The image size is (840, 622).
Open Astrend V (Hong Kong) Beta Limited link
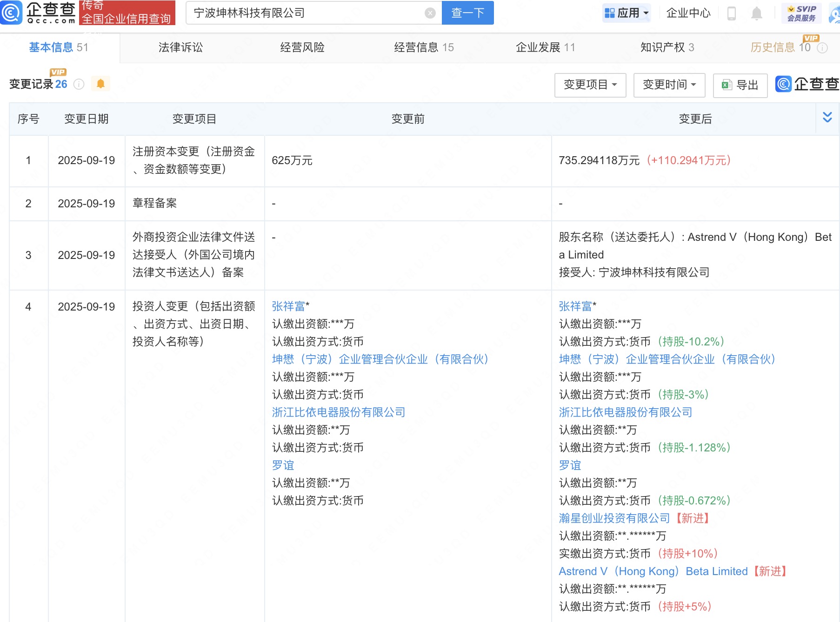pyautogui.click(x=653, y=571)
